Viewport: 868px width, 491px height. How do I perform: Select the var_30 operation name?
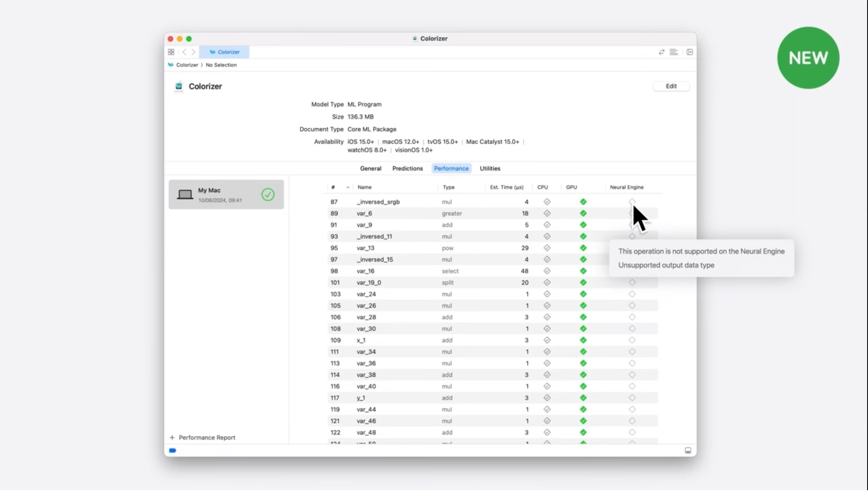366,329
